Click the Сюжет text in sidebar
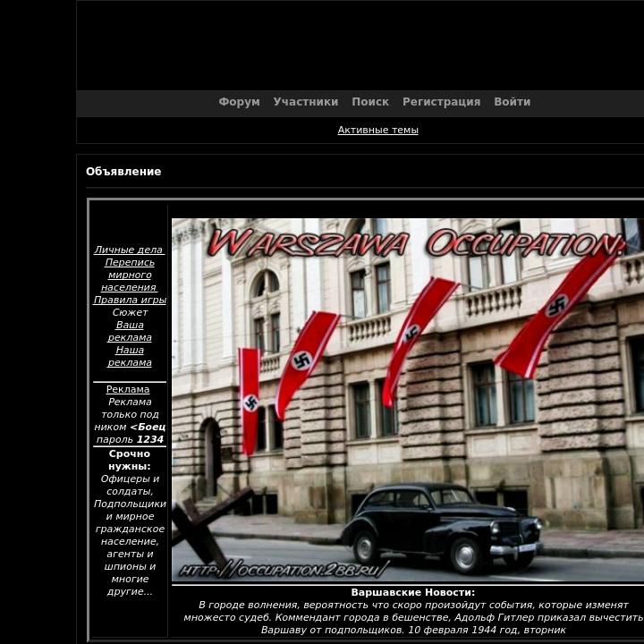This screenshot has height=644, width=644. point(130,312)
